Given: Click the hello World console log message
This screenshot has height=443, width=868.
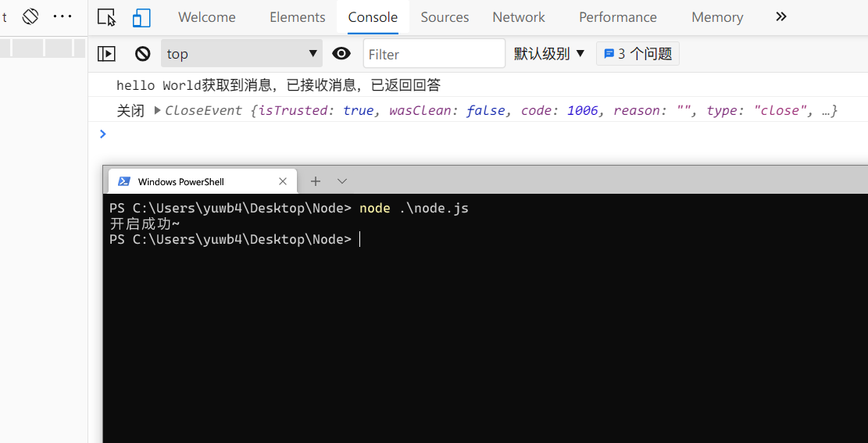Looking at the screenshot, I should 278,85.
